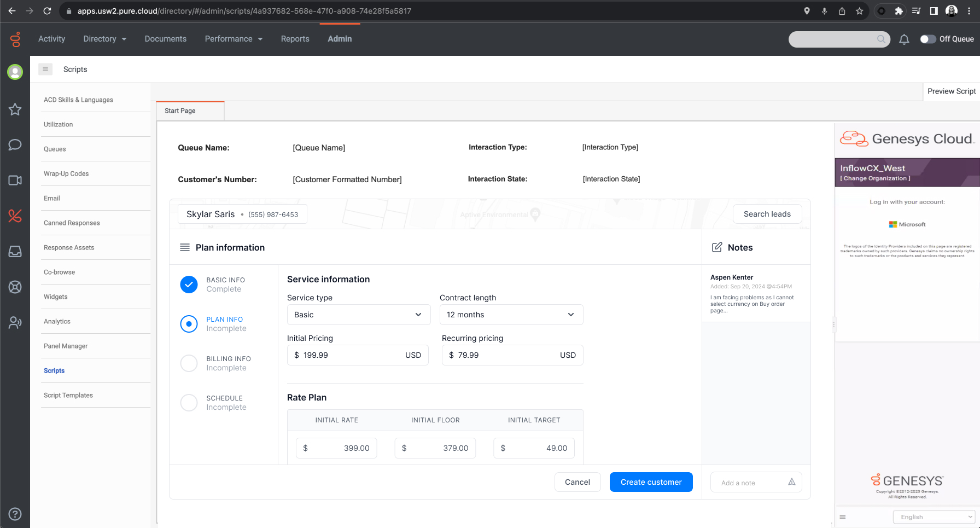Select the Billing Info step circle
This screenshot has width=980, height=528.
pos(189,363)
